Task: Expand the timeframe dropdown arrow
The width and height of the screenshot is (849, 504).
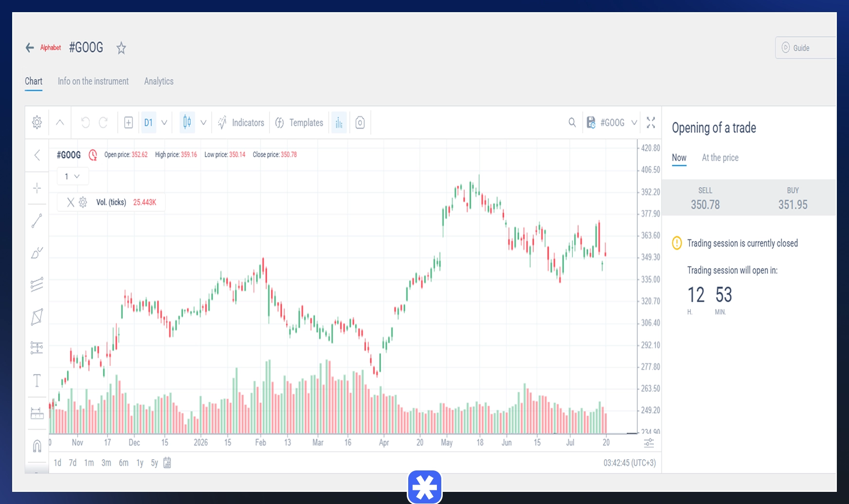Action: [x=164, y=123]
